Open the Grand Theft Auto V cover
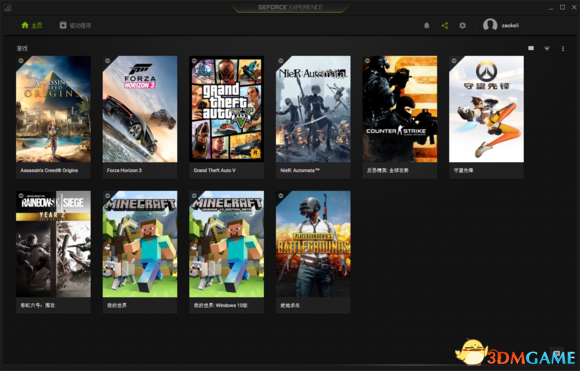The height and width of the screenshot is (371, 580). pos(226,109)
